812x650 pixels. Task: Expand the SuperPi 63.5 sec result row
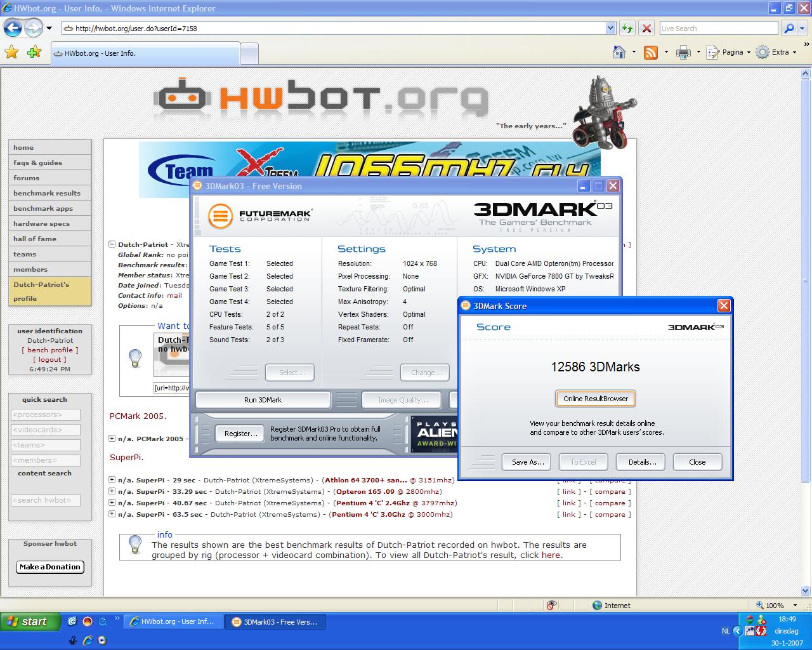[112, 514]
